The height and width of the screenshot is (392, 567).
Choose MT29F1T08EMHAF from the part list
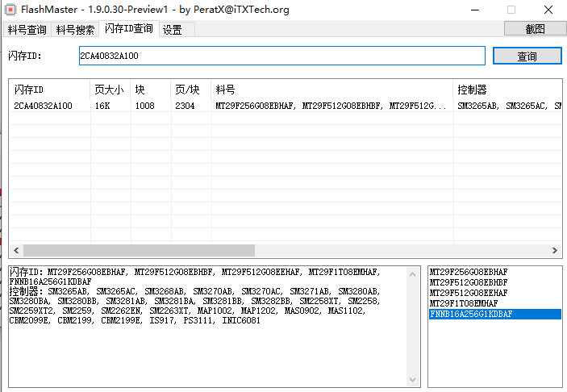tap(464, 303)
